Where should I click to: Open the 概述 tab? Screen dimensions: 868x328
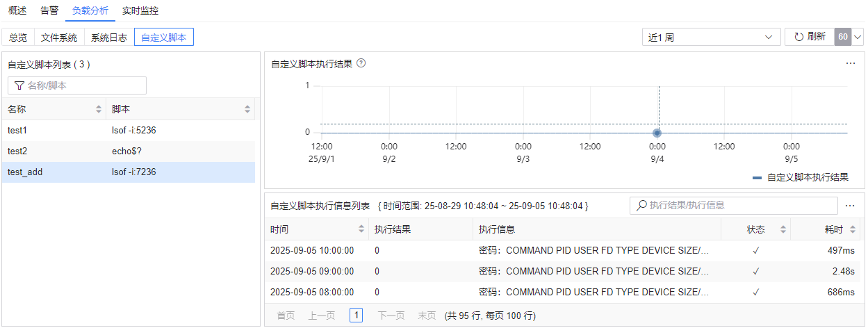coord(17,10)
